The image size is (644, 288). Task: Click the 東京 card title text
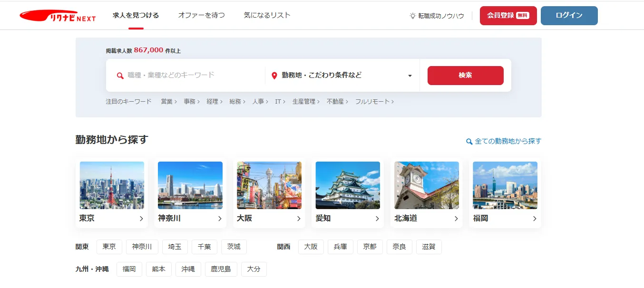click(x=87, y=219)
